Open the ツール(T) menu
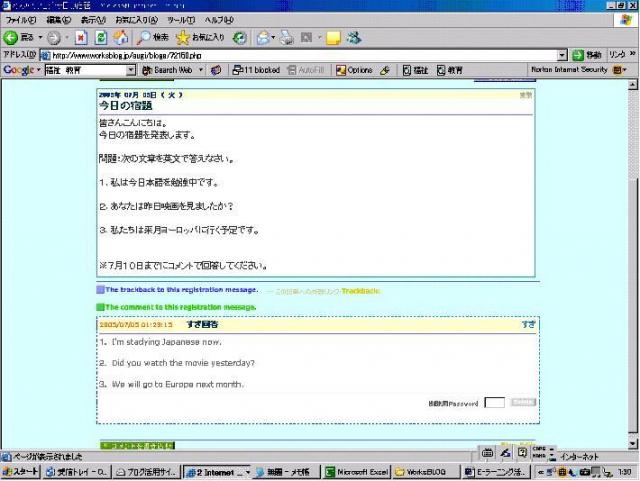The height and width of the screenshot is (481, 640). tap(181, 20)
